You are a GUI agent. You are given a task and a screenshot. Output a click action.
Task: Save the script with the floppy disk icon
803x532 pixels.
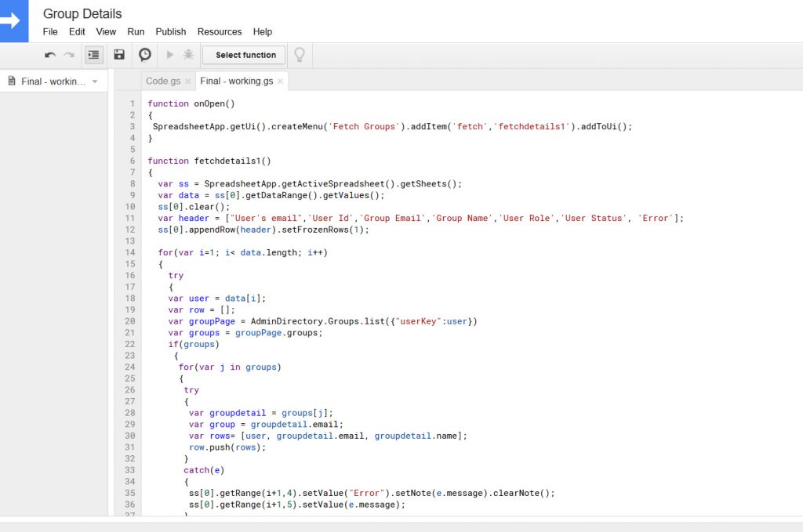119,55
